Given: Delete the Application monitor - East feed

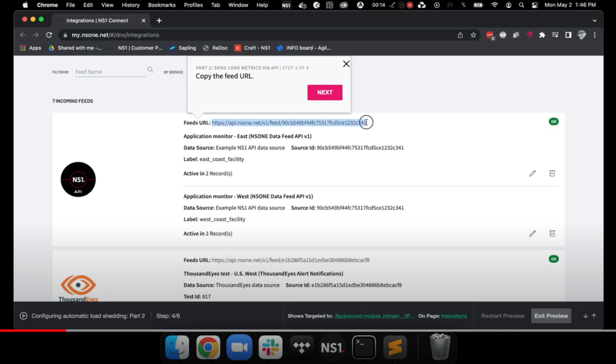Looking at the screenshot, I should pyautogui.click(x=552, y=174).
